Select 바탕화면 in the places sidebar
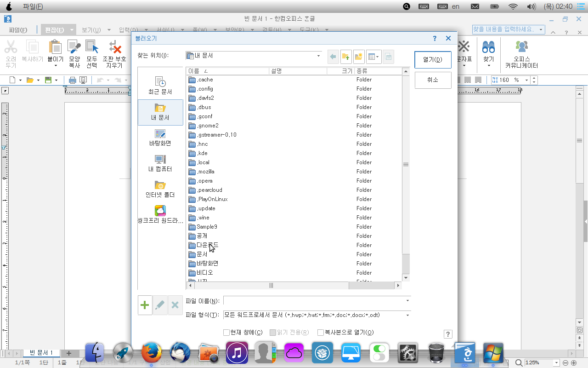Viewport: 588px width, 368px height. click(x=160, y=138)
